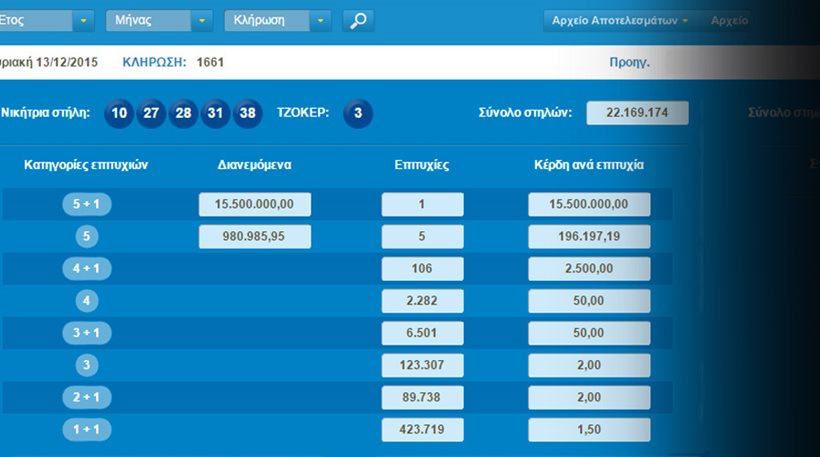
Task: Click winning number ball 10
Action: 120,113
